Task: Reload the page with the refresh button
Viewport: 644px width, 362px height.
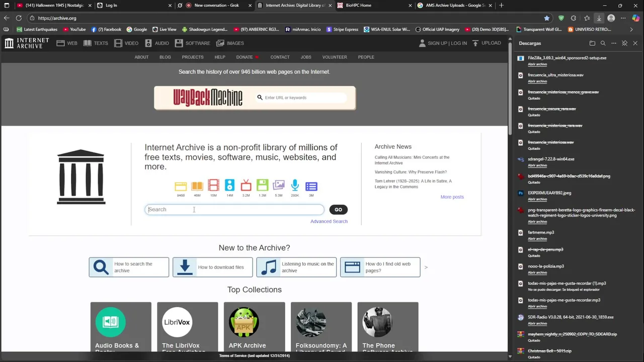Action: pyautogui.click(x=19, y=18)
